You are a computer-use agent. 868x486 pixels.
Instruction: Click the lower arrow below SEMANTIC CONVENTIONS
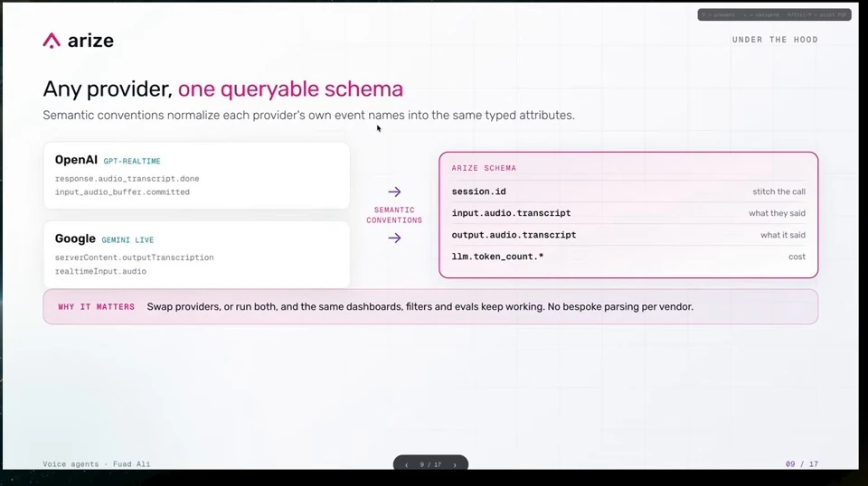click(394, 238)
